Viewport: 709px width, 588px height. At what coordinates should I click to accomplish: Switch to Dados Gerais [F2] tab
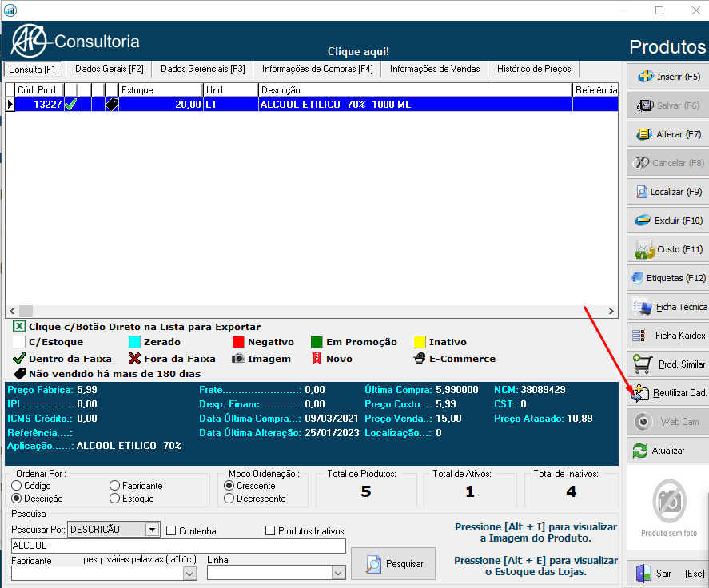[x=109, y=69]
